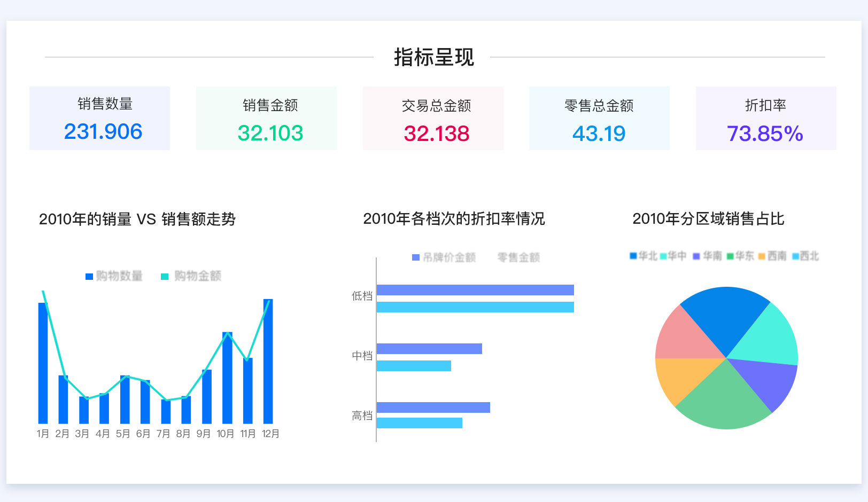
Task: Toggle the 华中 pie legend entry
Action: 673,256
